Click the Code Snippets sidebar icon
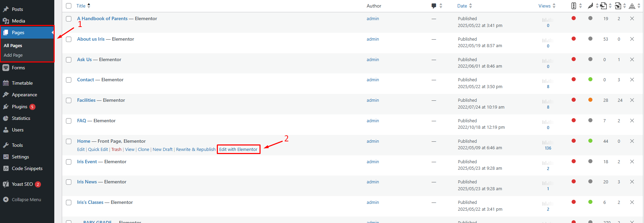This screenshot has height=223, width=644. point(6,168)
